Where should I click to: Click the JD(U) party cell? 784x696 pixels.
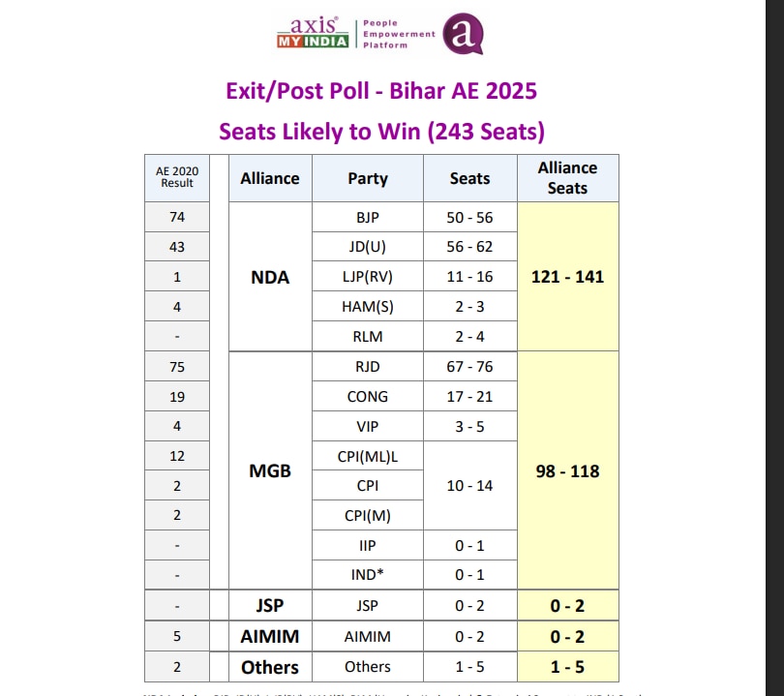[368, 247]
